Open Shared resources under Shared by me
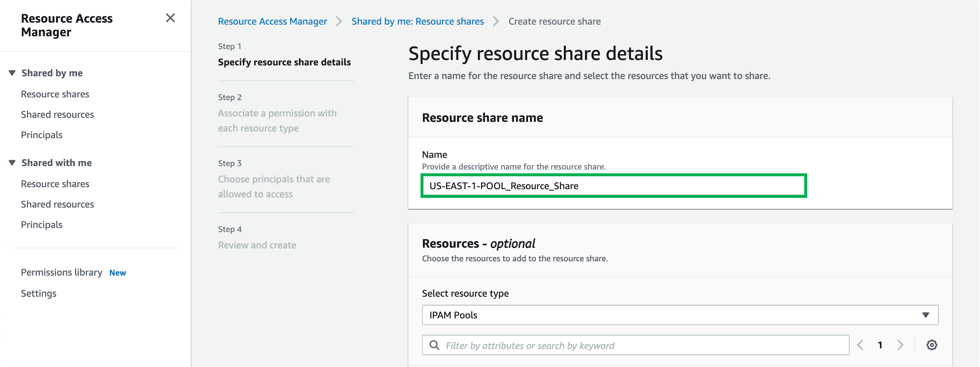Screen dimensions: 980x367 (57, 114)
